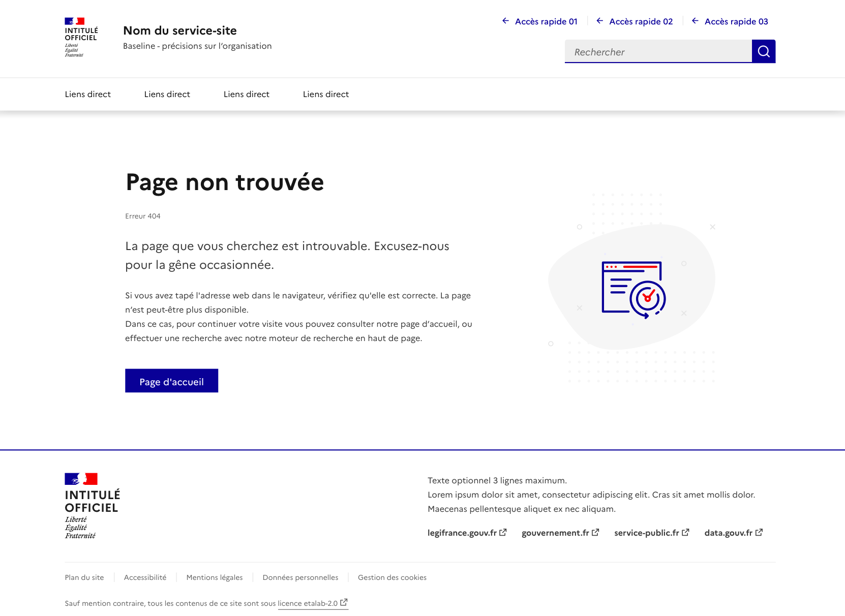
Task: Follow the licence etalab-2.0 link
Action: pos(308,603)
